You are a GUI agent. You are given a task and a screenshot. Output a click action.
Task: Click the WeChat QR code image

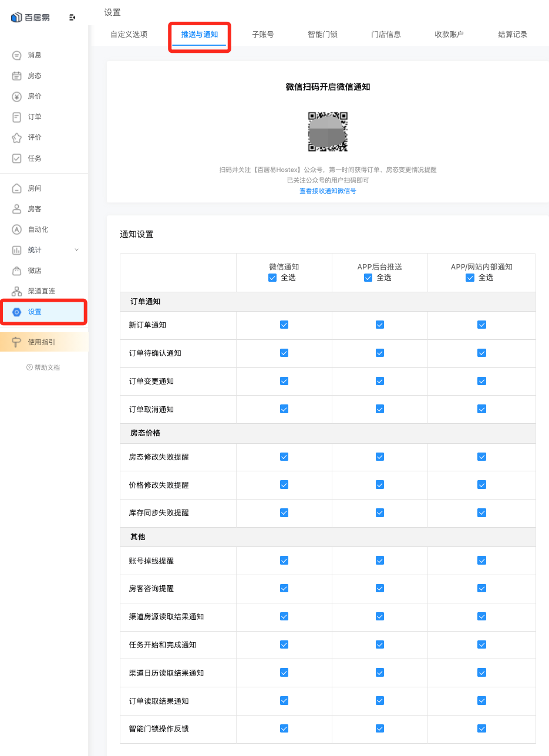click(328, 131)
